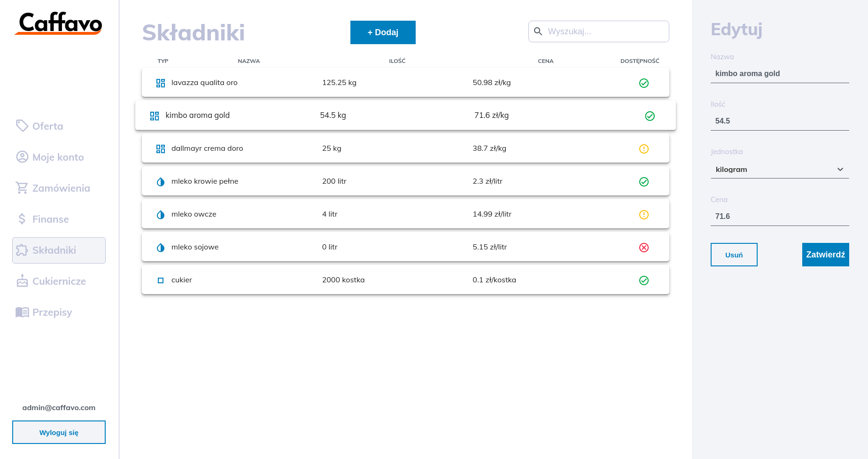
Task: Click the 50.98 zł/kg price
Action: [492, 83]
